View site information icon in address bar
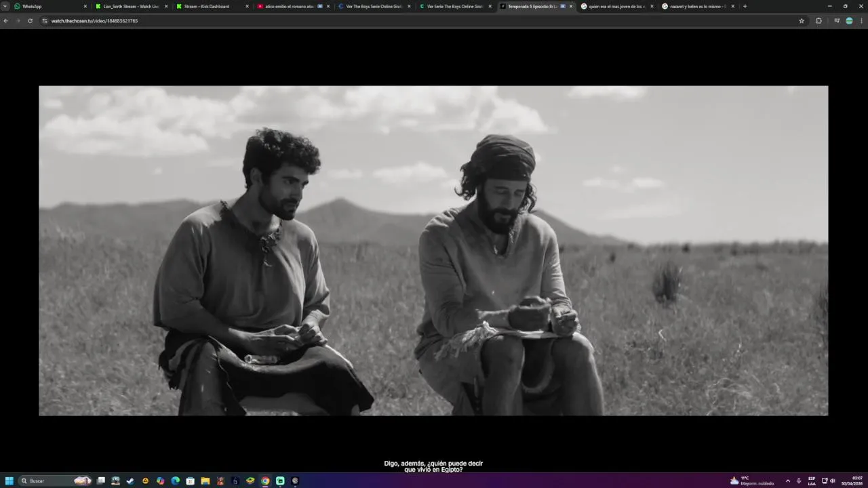The height and width of the screenshot is (488, 868). click(45, 21)
